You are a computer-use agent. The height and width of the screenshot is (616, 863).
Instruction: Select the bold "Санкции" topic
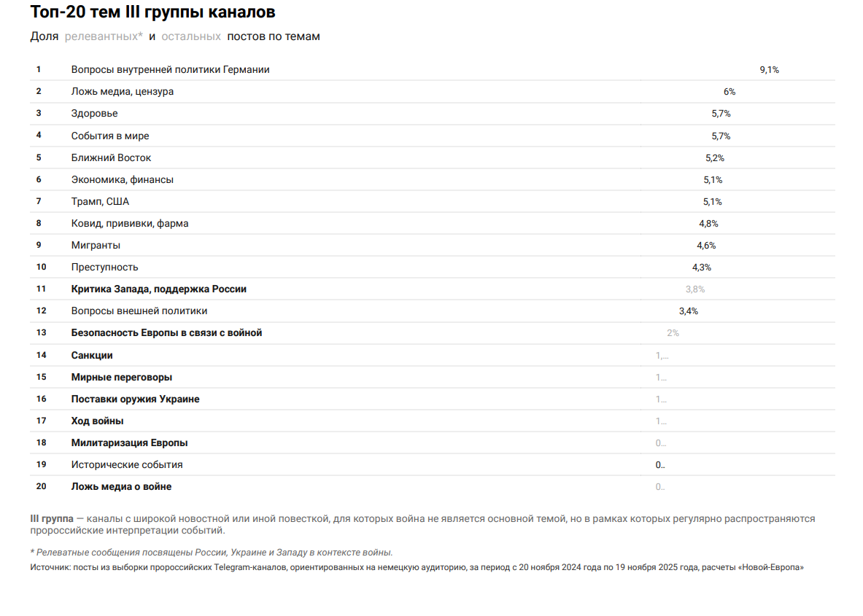[92, 356]
